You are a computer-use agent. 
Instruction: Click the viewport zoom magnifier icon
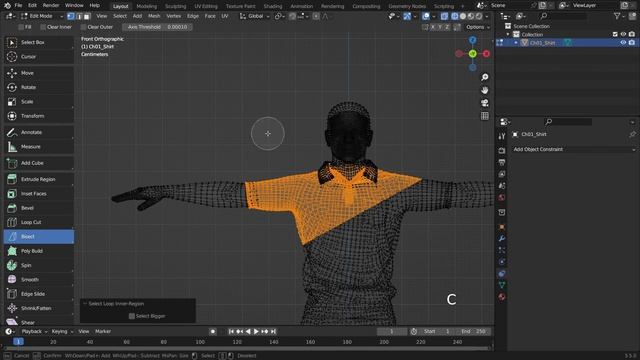click(x=484, y=77)
